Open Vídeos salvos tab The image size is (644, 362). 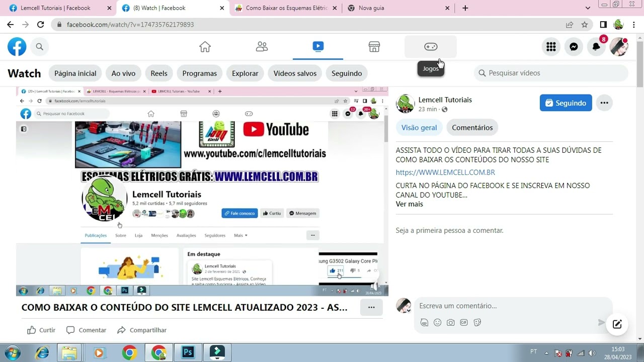coord(295,73)
